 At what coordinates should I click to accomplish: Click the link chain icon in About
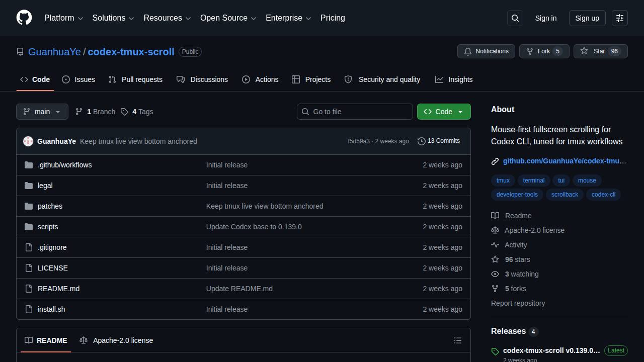click(495, 161)
